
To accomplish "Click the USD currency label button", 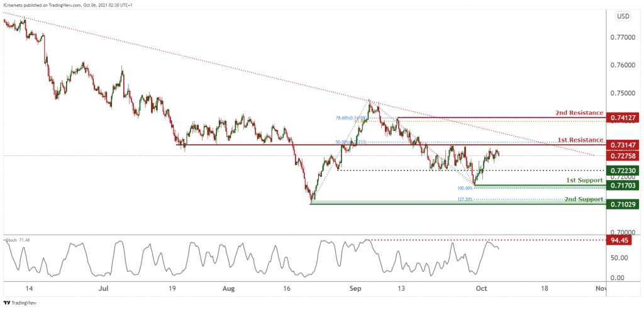I will [623, 17].
